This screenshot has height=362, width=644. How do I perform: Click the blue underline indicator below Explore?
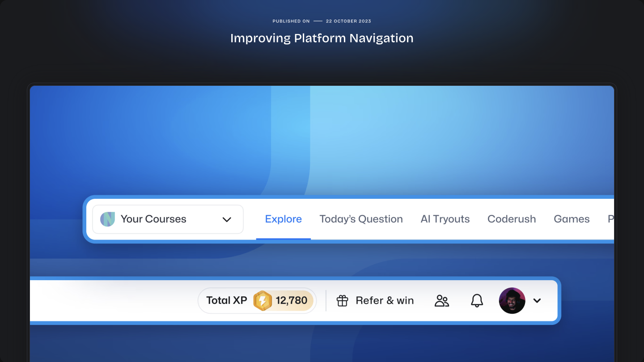283,240
